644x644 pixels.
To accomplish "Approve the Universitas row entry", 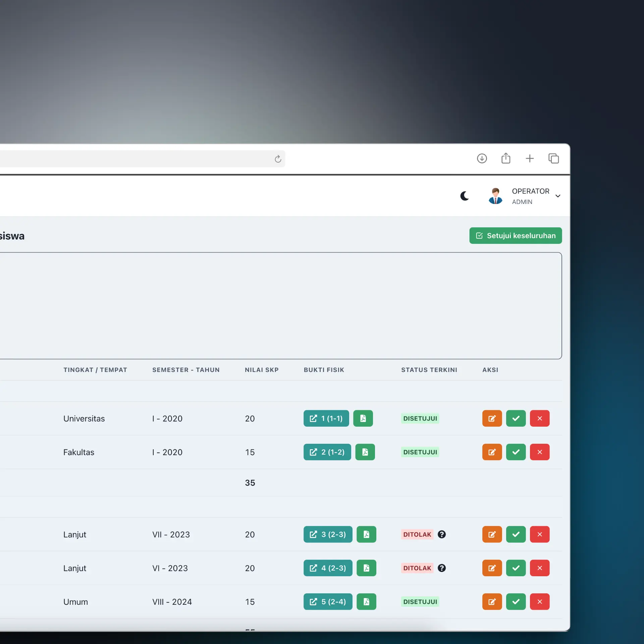I will (516, 418).
